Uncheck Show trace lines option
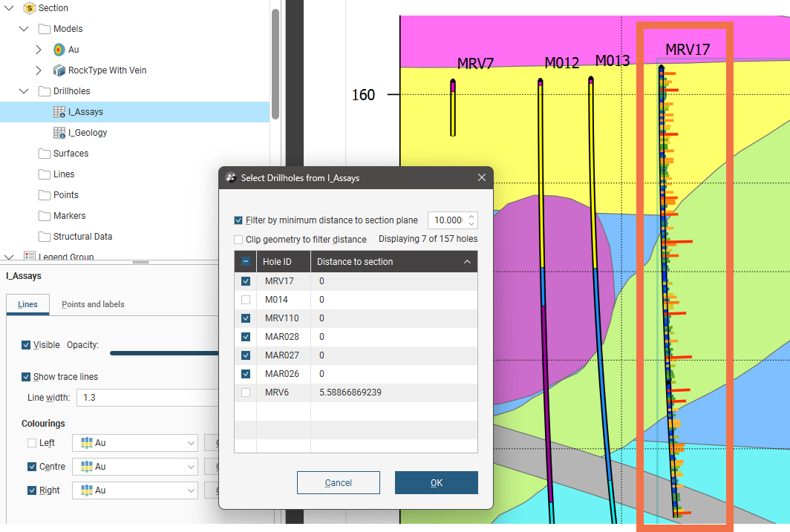This screenshot has height=532, width=790. point(27,377)
